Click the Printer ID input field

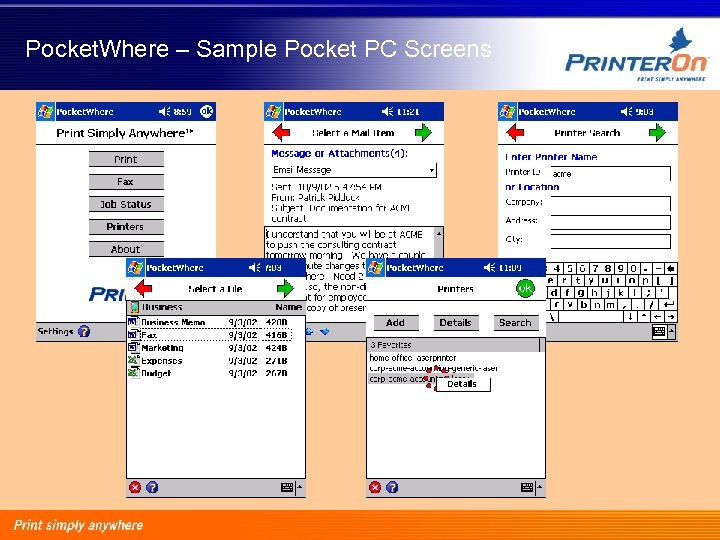611,174
